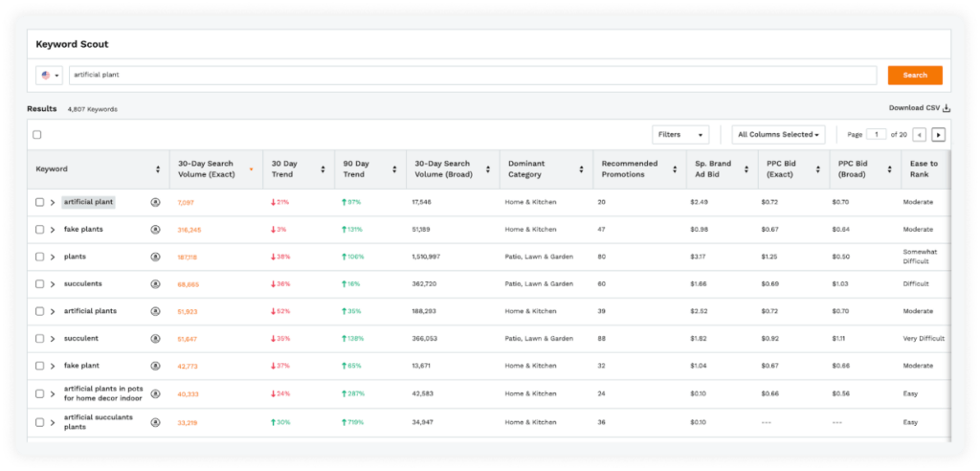
Task: Sort by 30 Day Trend column arrows
Action: coord(323,168)
